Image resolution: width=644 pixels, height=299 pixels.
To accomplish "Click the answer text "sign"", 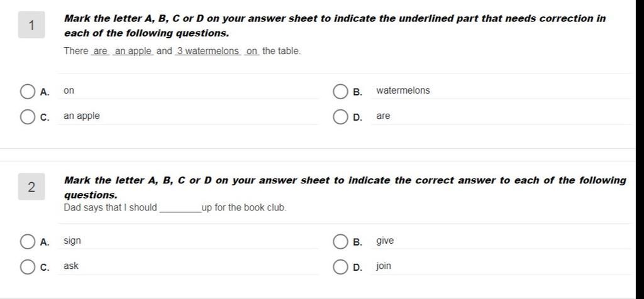I will [72, 241].
